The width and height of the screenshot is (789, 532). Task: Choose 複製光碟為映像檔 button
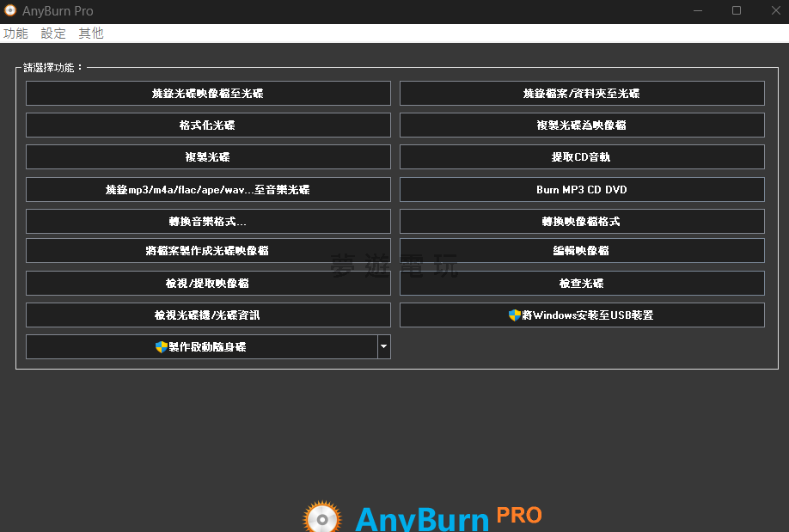point(582,125)
